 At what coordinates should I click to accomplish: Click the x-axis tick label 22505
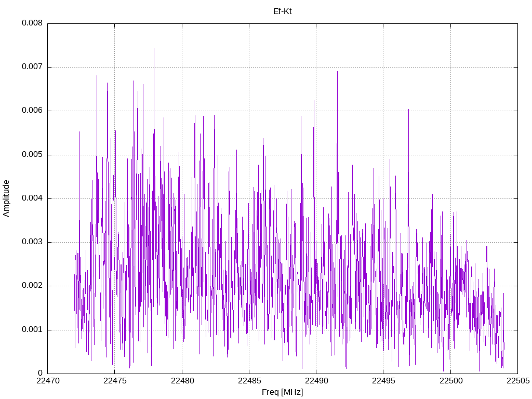click(x=518, y=381)
